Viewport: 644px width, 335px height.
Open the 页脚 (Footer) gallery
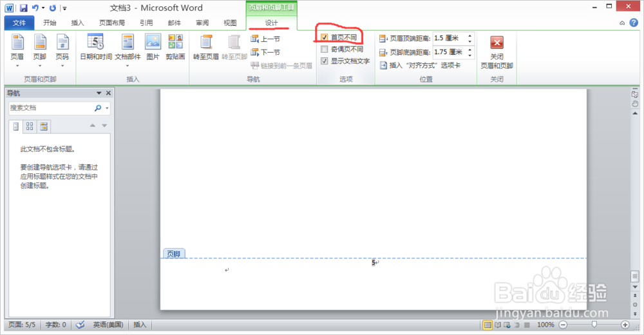coord(40,51)
